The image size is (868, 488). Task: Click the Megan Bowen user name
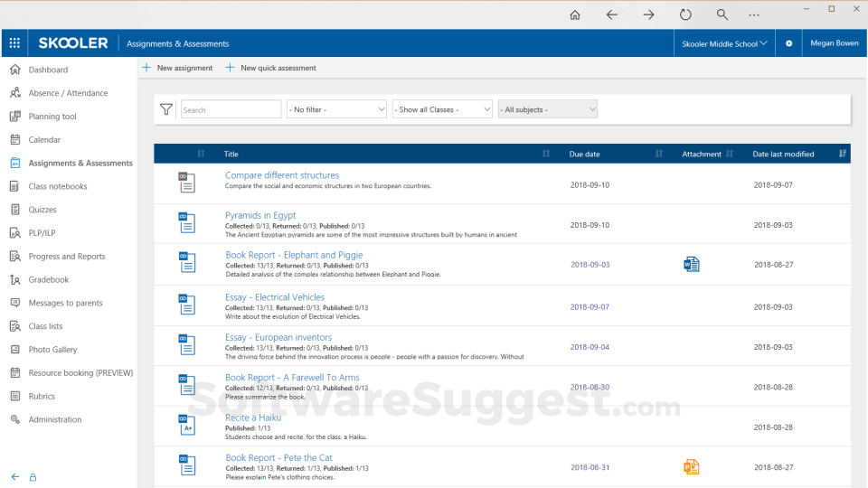tap(835, 43)
